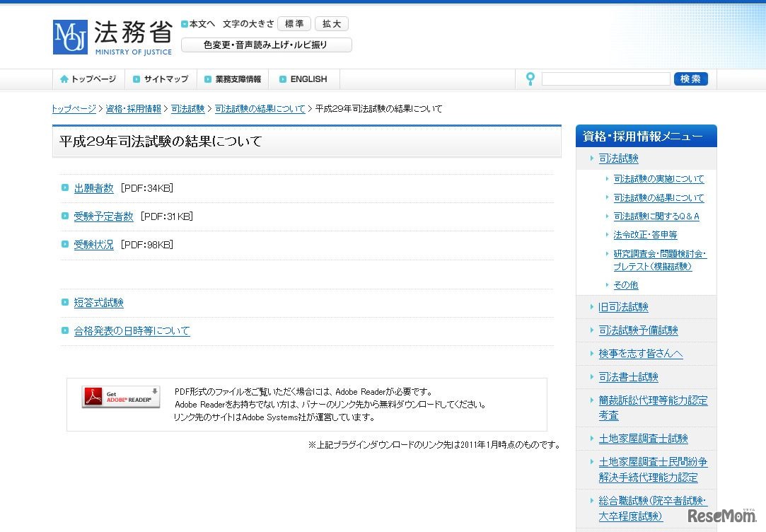The height and width of the screenshot is (532, 766).
Task: Expand the 旧司法試験 sidebar section
Action: click(622, 306)
